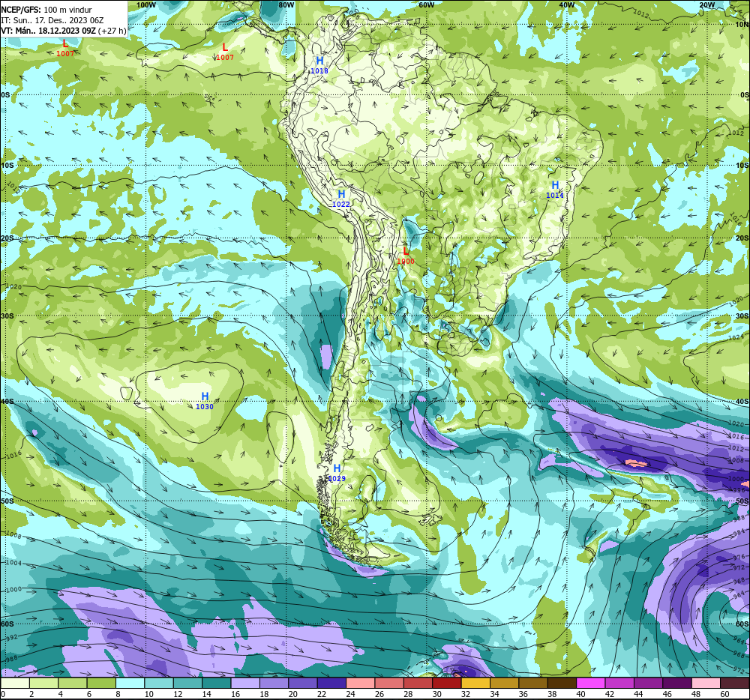Click the 'IT: Sun.. 17. Des.. 2023 06Z' line

(x=52, y=20)
